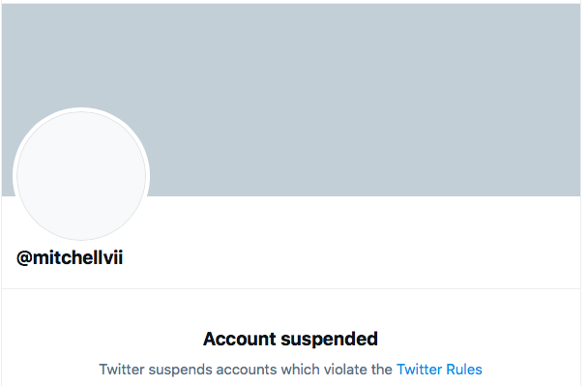Open the Twitter Rules link
Image resolution: width=588 pixels, height=386 pixels.
click(439, 370)
